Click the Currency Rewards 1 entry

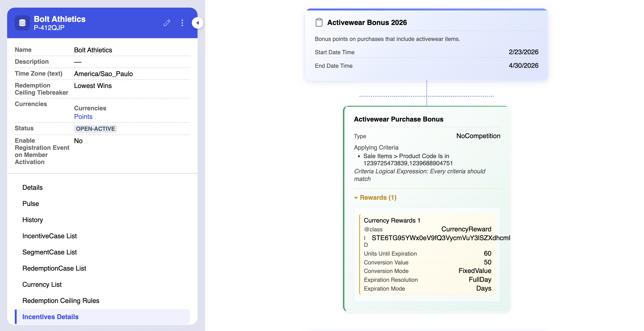[392, 220]
